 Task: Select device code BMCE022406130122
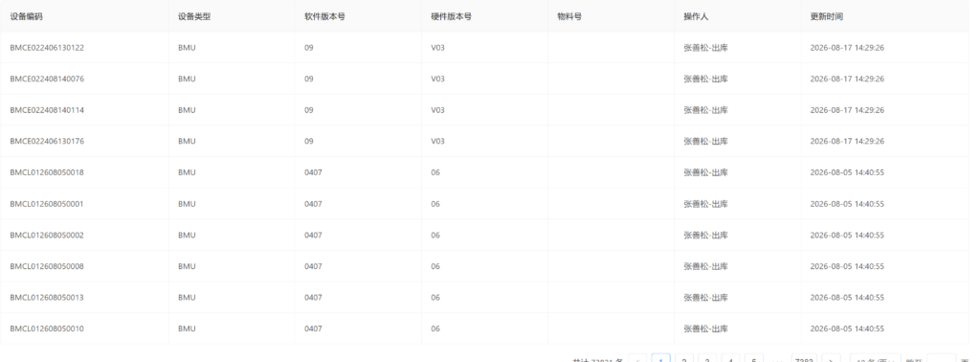[47, 48]
